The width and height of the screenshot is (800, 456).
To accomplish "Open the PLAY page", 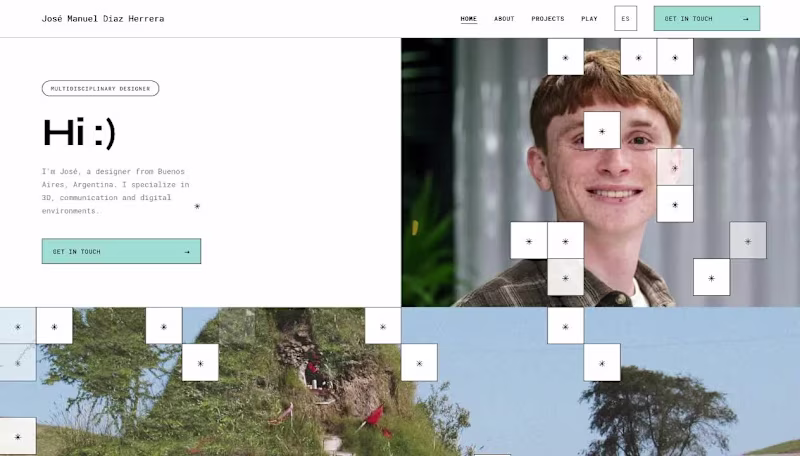I will coord(589,19).
